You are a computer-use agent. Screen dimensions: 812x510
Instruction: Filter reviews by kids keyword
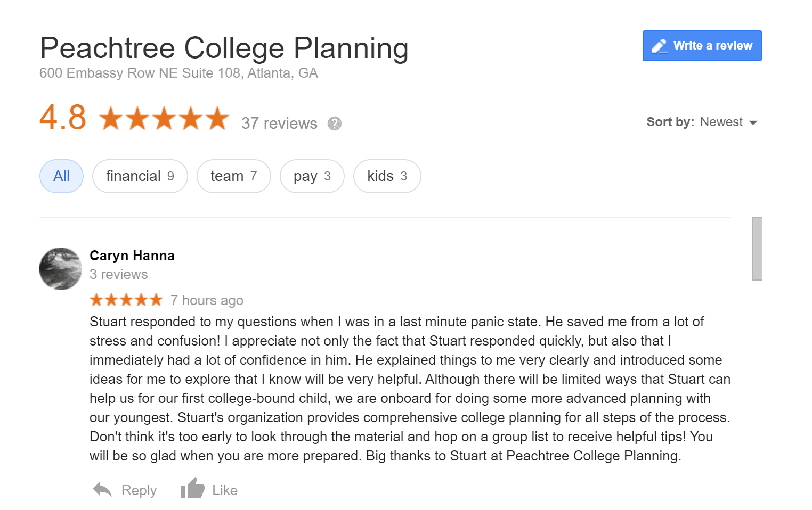(387, 176)
